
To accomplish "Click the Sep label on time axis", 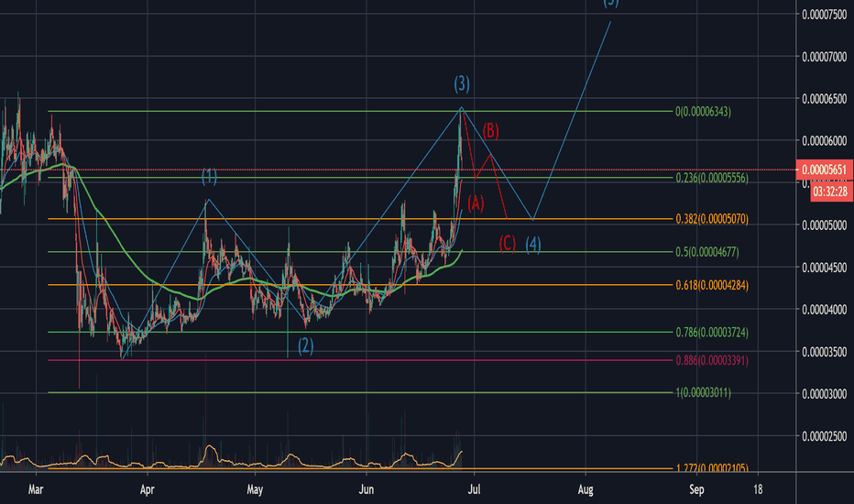I will coord(696,489).
